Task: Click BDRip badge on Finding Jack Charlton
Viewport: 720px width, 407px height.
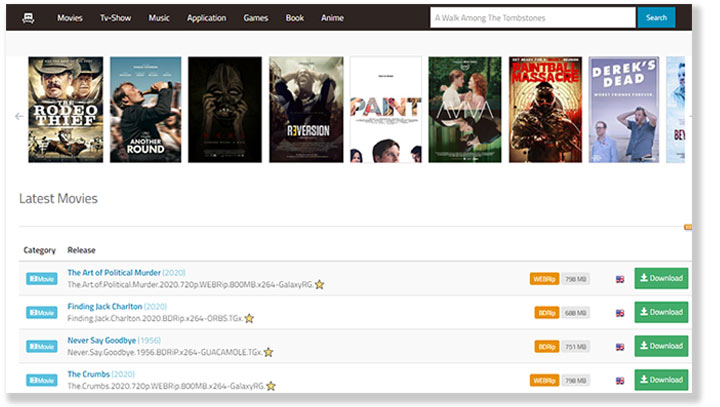Action: point(547,313)
